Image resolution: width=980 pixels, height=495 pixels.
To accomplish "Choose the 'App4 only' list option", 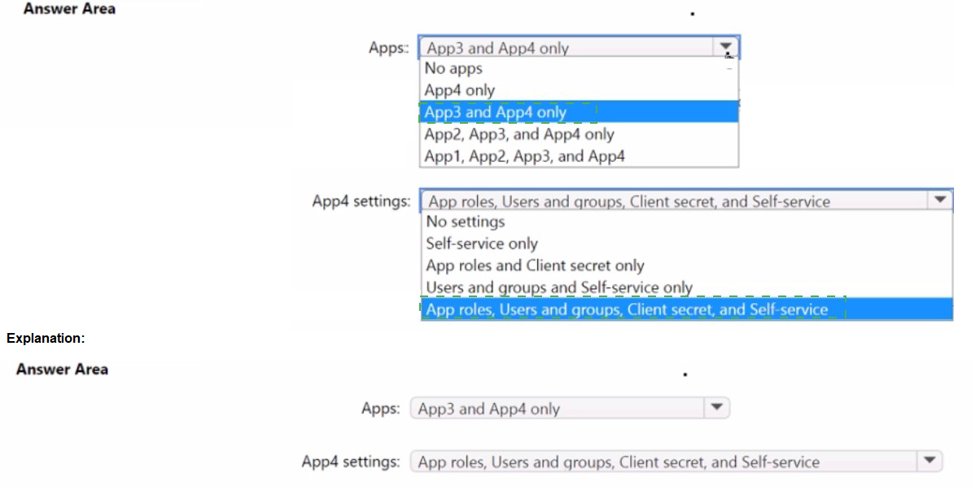I will click(459, 90).
